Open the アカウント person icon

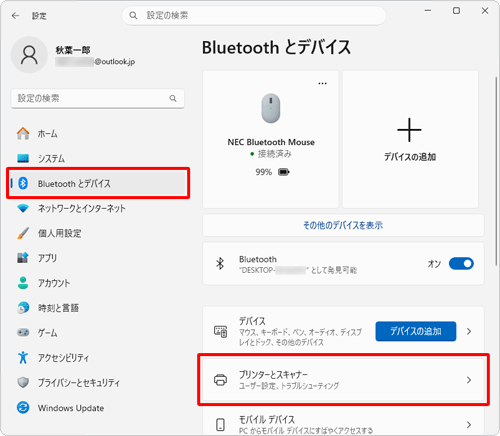tap(23, 283)
